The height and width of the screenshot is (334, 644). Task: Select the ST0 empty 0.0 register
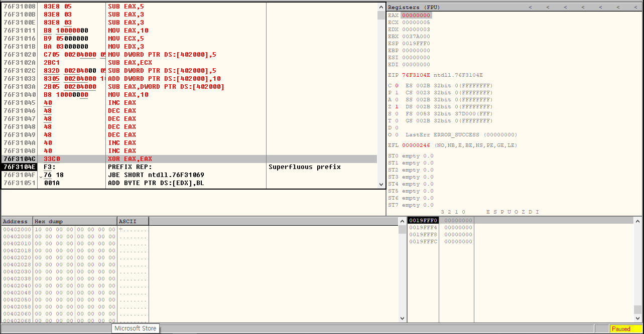[411, 156]
